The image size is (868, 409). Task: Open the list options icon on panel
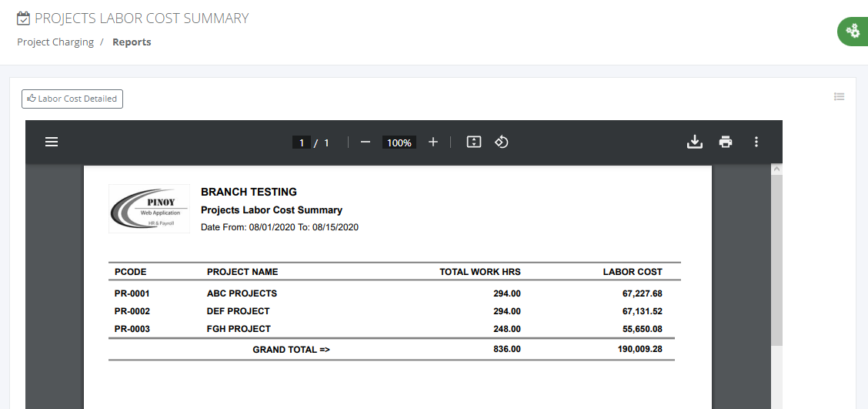(x=840, y=97)
